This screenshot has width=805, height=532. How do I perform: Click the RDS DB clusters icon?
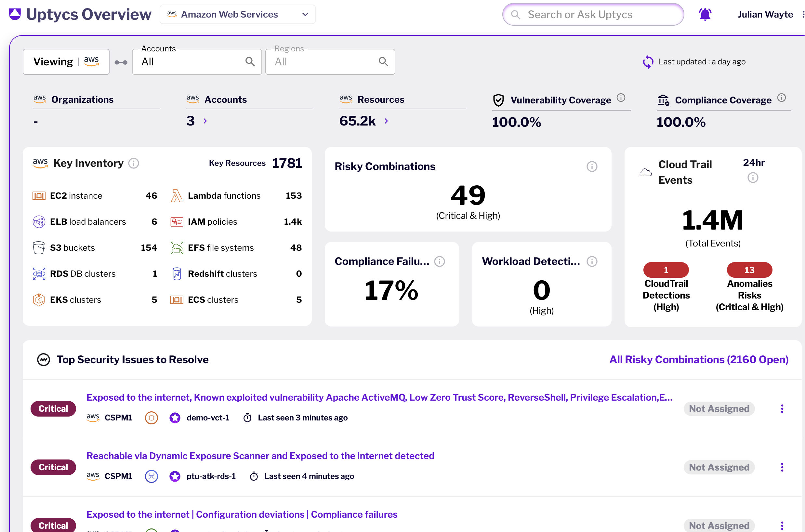coord(39,274)
